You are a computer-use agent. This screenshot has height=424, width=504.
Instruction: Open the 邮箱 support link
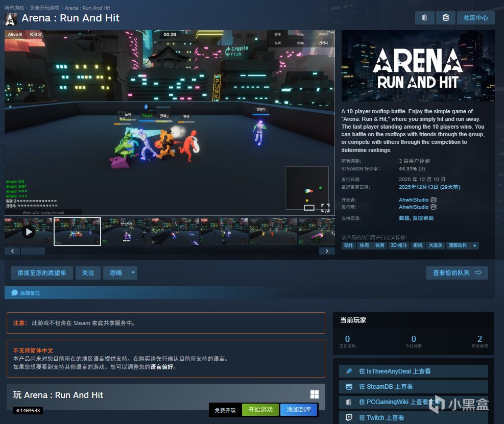(x=404, y=218)
